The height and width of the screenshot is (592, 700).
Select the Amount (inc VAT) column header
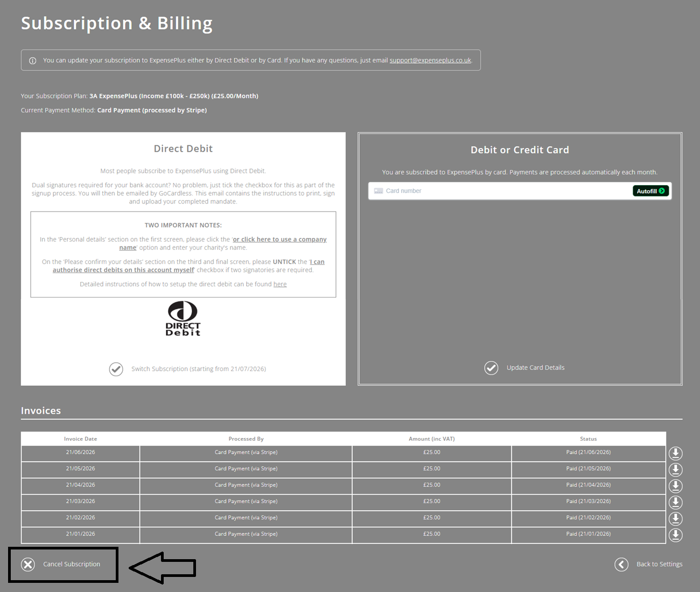pos(432,439)
